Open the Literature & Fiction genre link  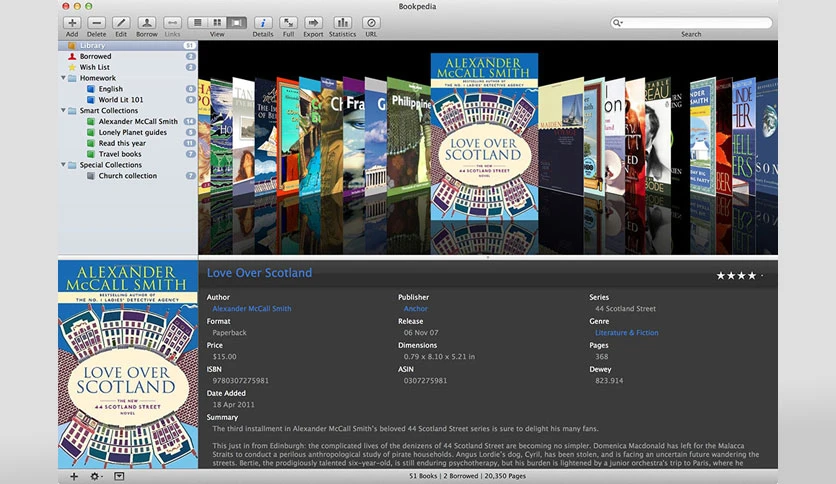(x=626, y=333)
